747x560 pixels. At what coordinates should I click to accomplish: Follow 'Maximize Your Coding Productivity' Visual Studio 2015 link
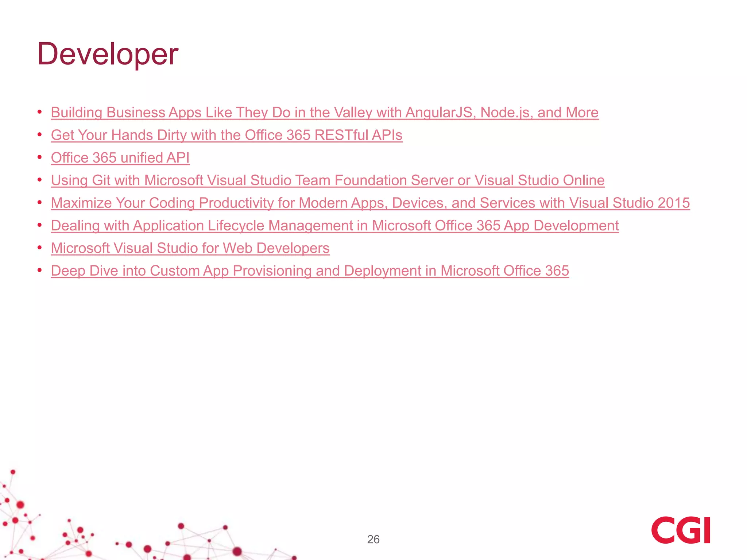[x=370, y=203]
